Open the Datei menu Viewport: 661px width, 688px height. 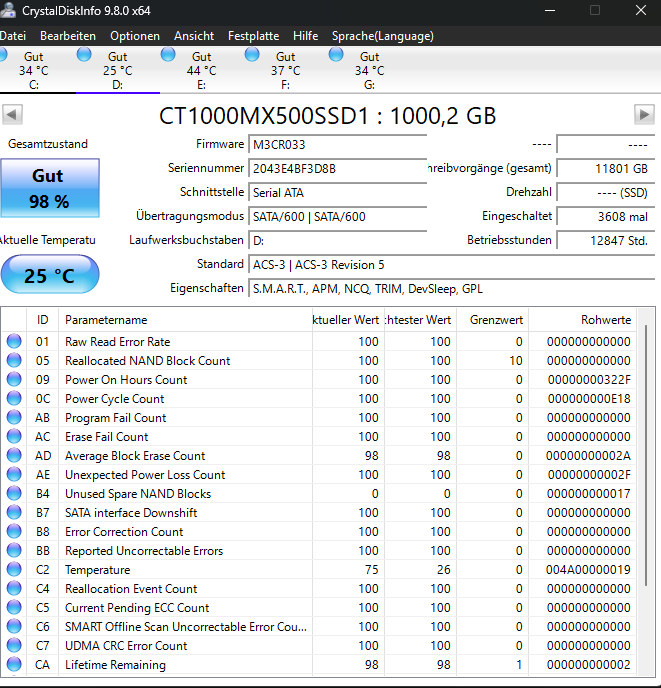13,36
